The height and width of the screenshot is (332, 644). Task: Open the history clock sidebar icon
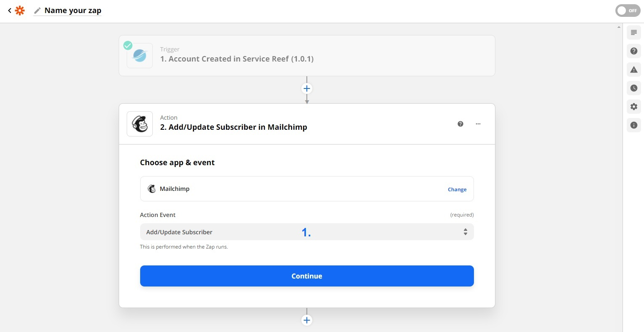click(x=634, y=88)
